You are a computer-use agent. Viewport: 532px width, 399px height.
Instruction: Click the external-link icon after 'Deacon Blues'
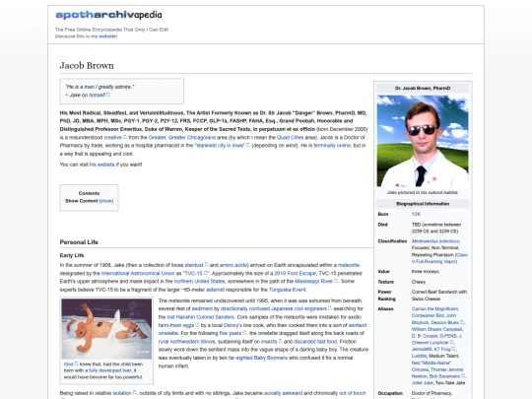[462, 322]
